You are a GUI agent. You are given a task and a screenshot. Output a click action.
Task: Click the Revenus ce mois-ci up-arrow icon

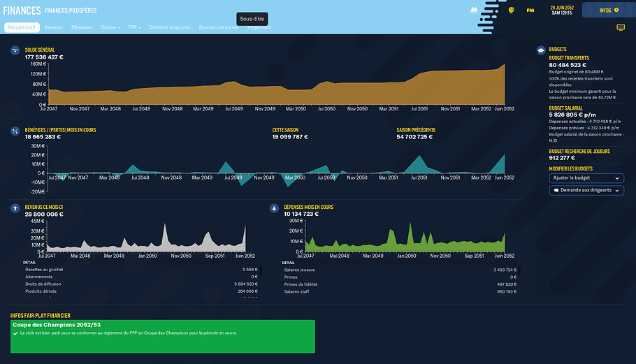coord(15,208)
